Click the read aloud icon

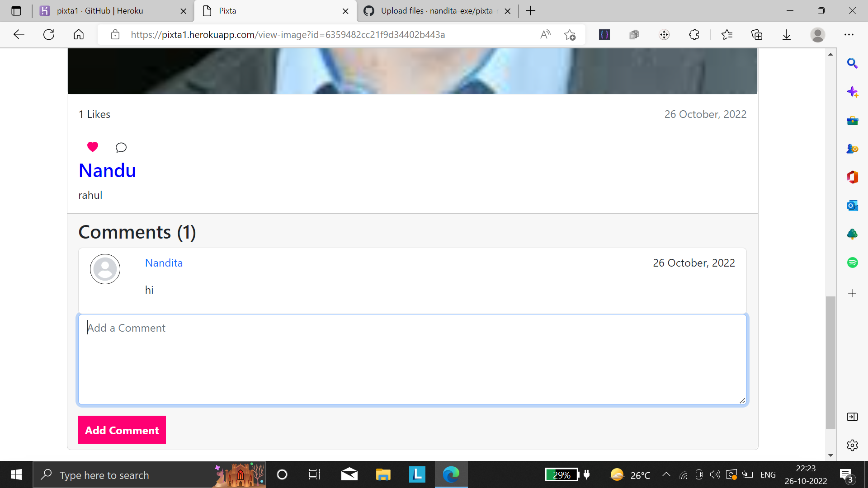(x=545, y=35)
